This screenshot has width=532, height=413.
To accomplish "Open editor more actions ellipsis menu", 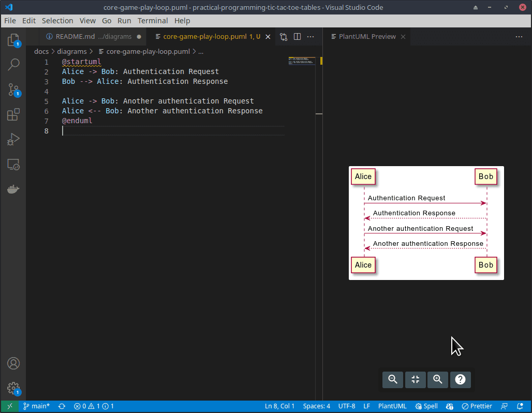I will pos(311,37).
